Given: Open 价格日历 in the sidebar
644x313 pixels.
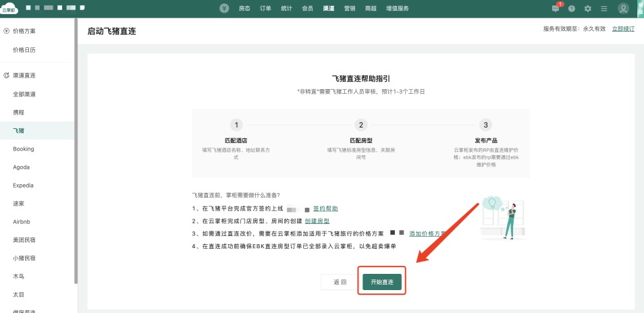Looking at the screenshot, I should [24, 49].
